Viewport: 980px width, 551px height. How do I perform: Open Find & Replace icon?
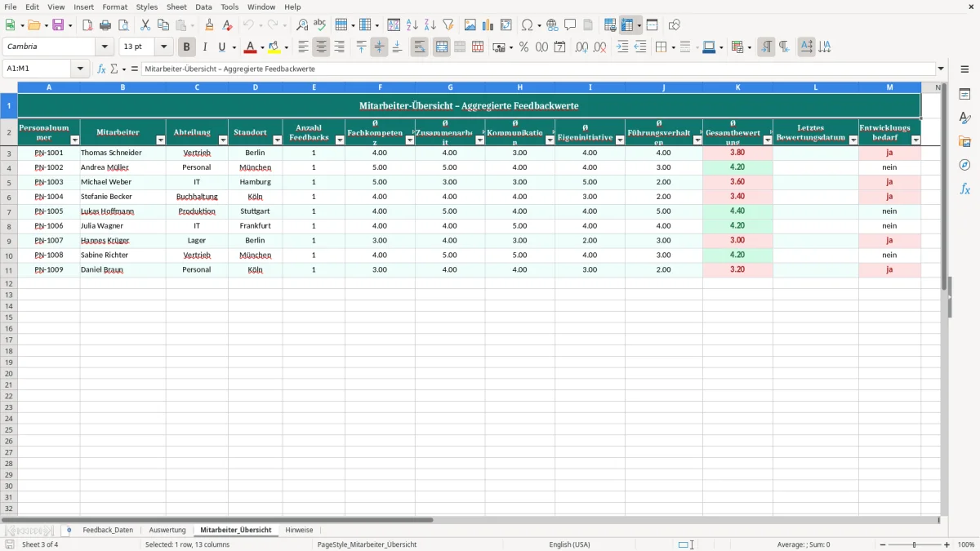302,25
